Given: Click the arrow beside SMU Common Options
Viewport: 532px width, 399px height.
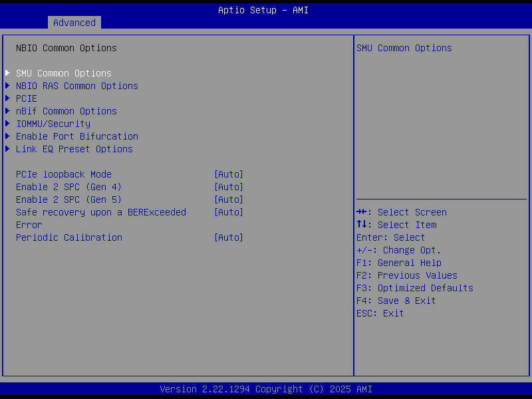Looking at the screenshot, I should (x=7, y=73).
